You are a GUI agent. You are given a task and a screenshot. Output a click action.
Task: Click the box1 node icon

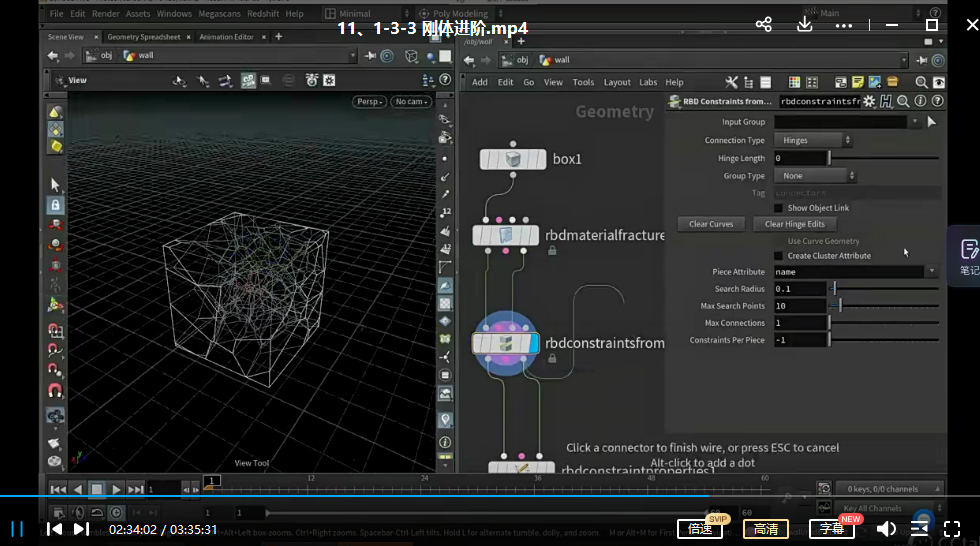513,160
